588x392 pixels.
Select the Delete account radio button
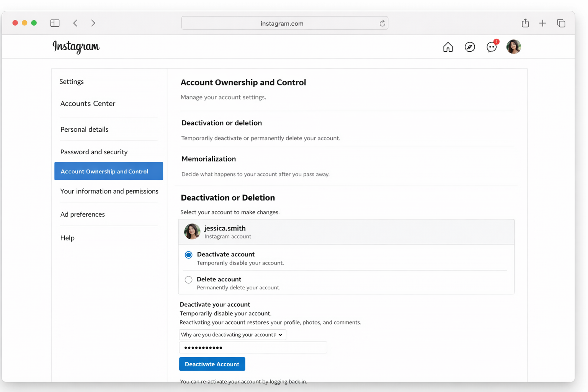(x=188, y=279)
